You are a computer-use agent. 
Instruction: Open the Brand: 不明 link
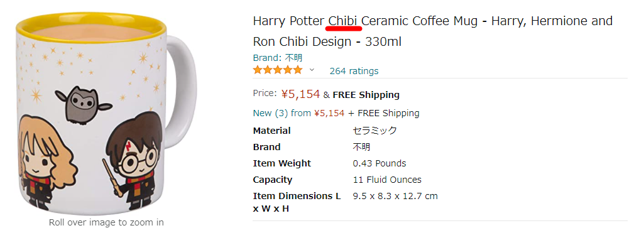tap(278, 58)
